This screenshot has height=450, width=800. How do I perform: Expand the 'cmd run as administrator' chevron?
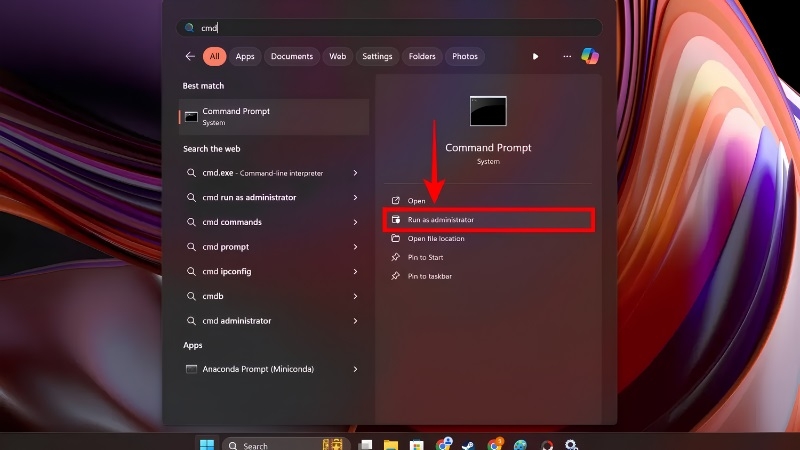(355, 197)
